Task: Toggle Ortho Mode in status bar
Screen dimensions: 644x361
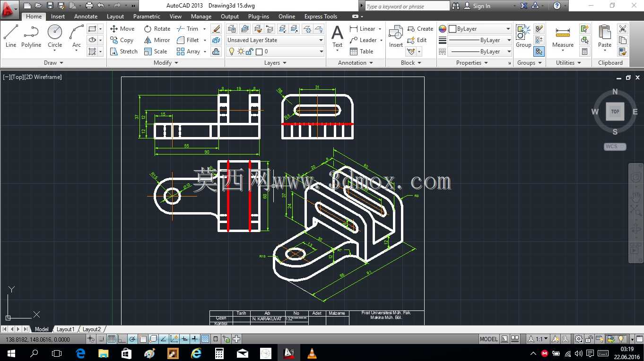Action: pos(122,339)
